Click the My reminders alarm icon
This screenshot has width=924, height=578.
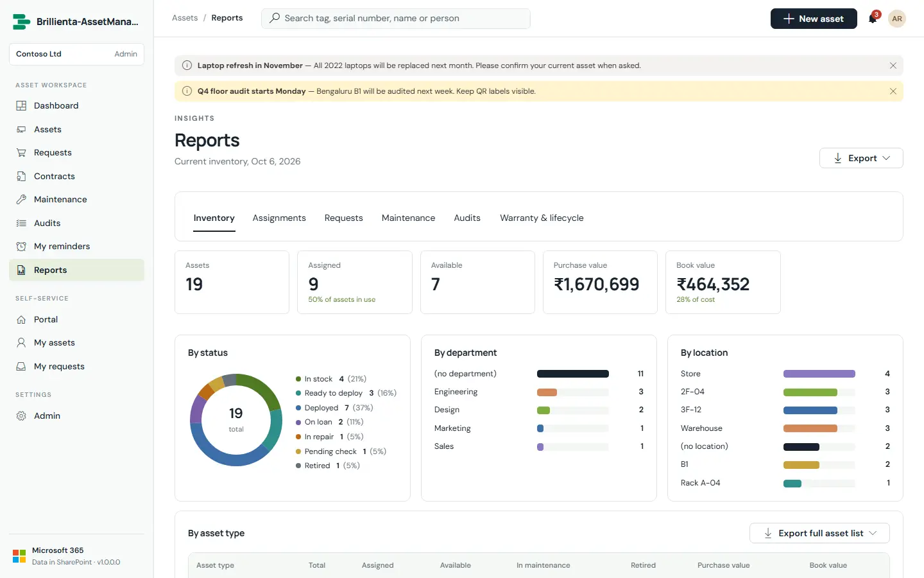pos(21,247)
